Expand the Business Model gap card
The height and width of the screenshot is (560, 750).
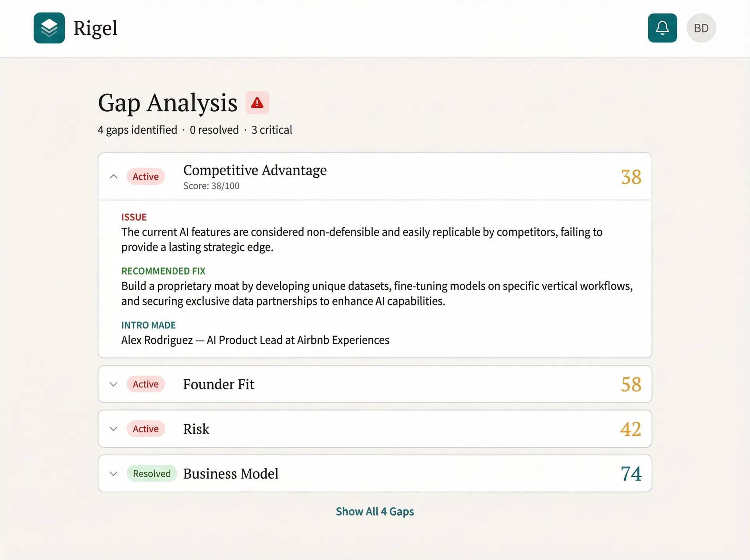click(114, 473)
